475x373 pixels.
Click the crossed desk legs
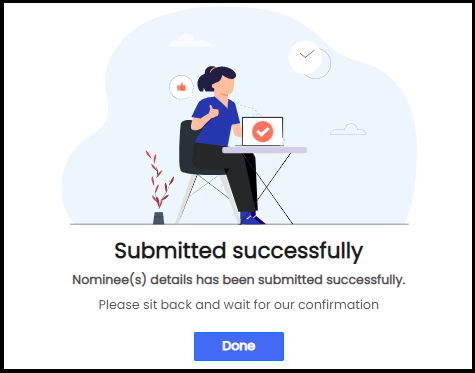267,188
